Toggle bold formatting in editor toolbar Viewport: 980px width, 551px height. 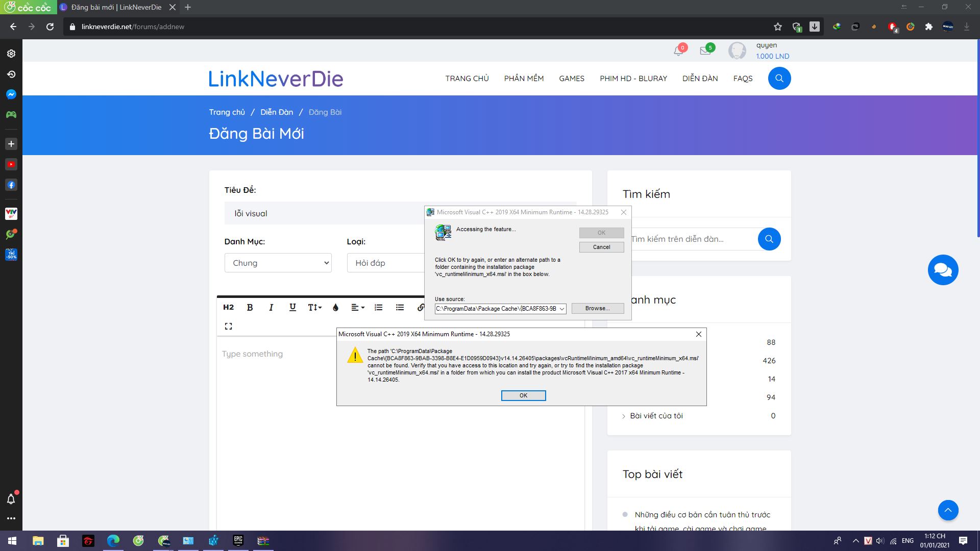pyautogui.click(x=250, y=307)
